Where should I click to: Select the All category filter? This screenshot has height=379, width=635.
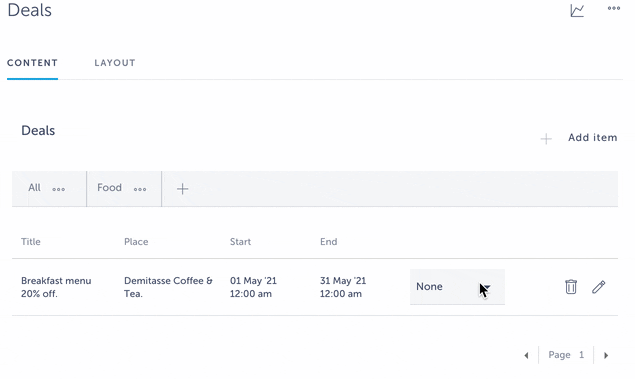point(34,187)
